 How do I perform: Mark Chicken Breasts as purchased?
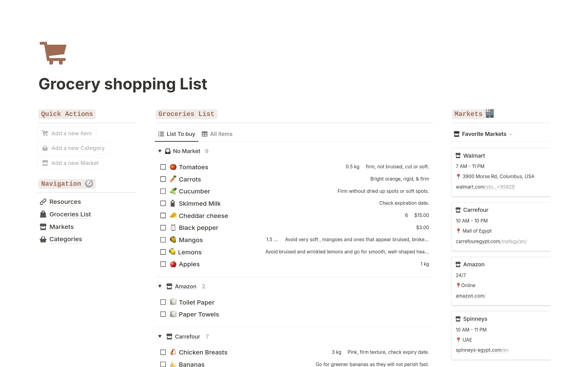pyautogui.click(x=163, y=352)
